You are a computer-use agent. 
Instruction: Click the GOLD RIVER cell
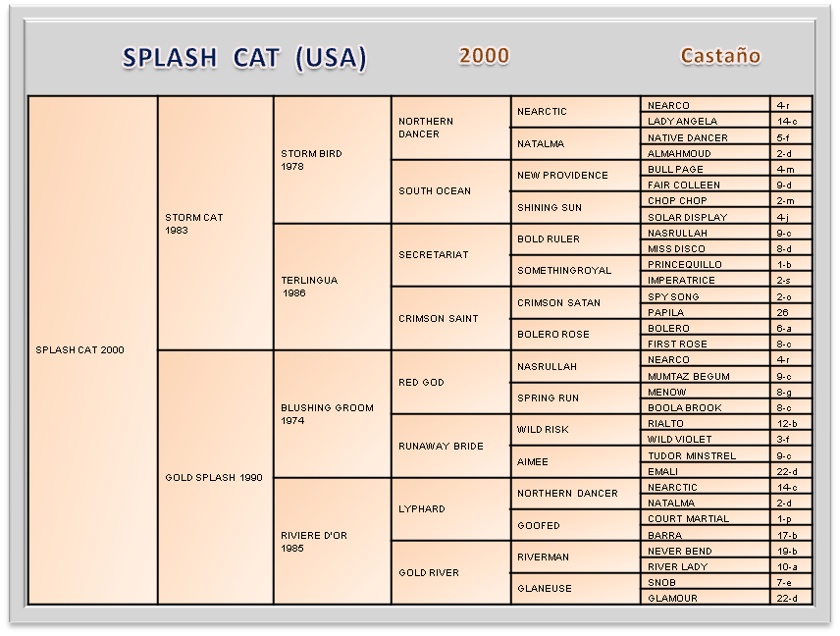(x=450, y=572)
